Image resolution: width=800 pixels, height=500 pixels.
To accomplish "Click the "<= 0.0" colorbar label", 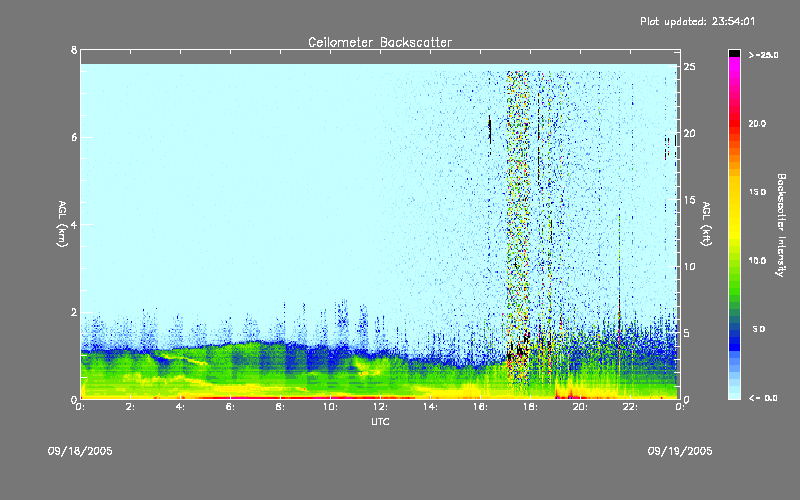I will click(x=763, y=397).
